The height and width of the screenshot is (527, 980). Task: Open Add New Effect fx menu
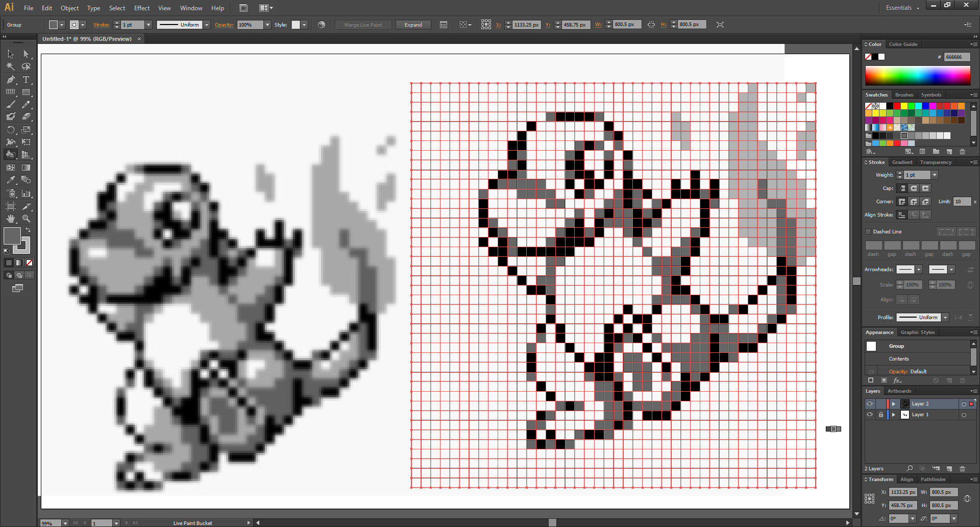pos(897,380)
